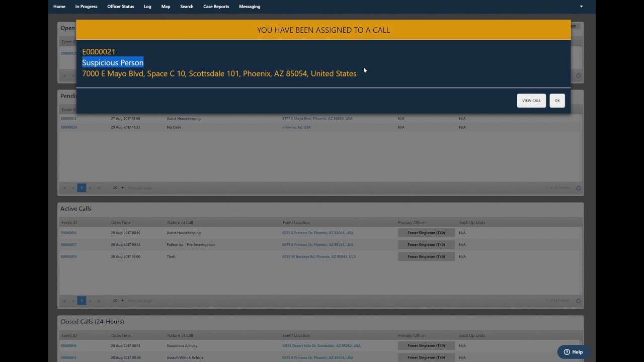
Task: Open 10515 Desert Hills Dr location link
Action: tap(321, 346)
